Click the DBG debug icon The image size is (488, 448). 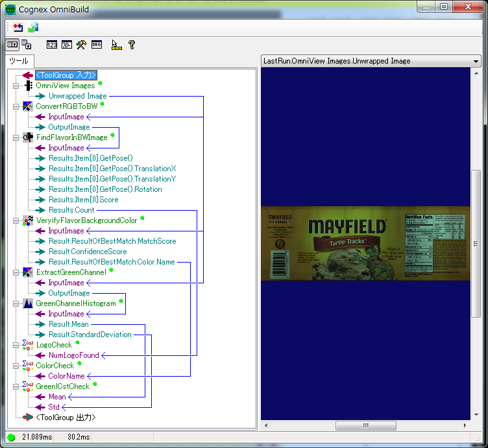tap(97, 45)
